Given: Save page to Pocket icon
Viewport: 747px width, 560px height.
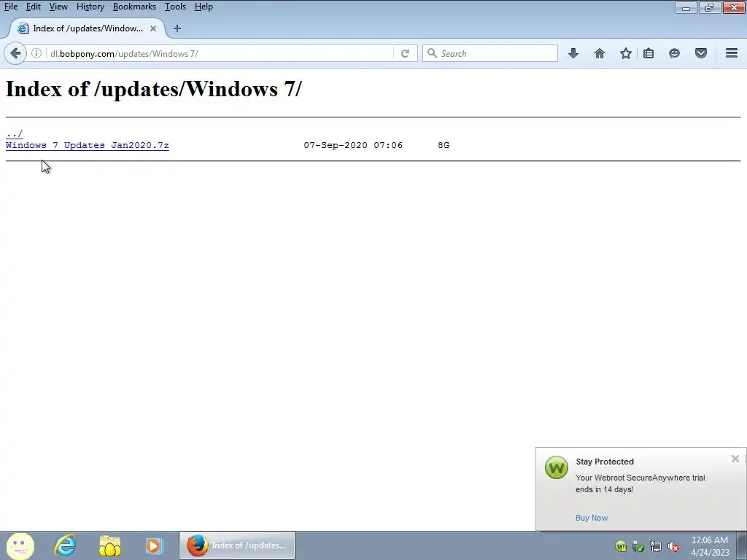Looking at the screenshot, I should tap(701, 53).
